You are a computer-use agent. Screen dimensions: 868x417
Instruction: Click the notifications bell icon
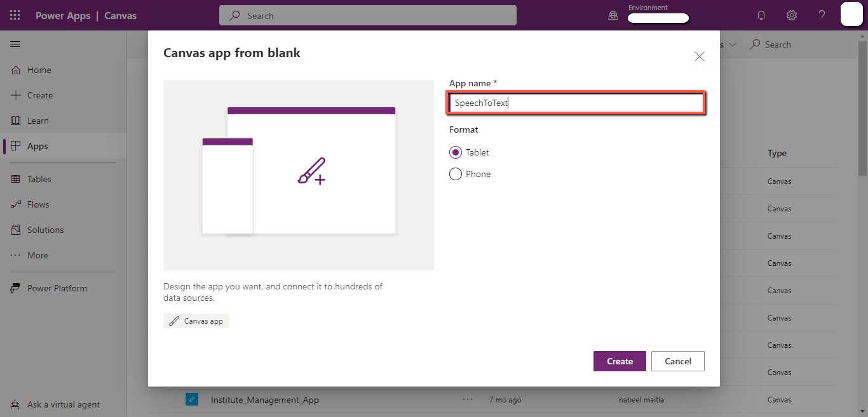[761, 15]
